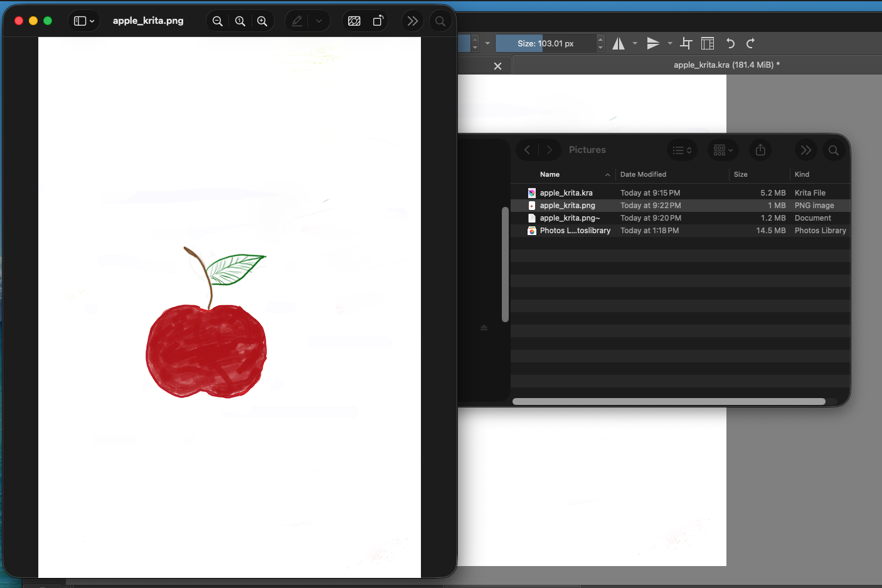This screenshot has height=588, width=882.
Task: Toggle the Preview sidebar view button
Action: [80, 21]
